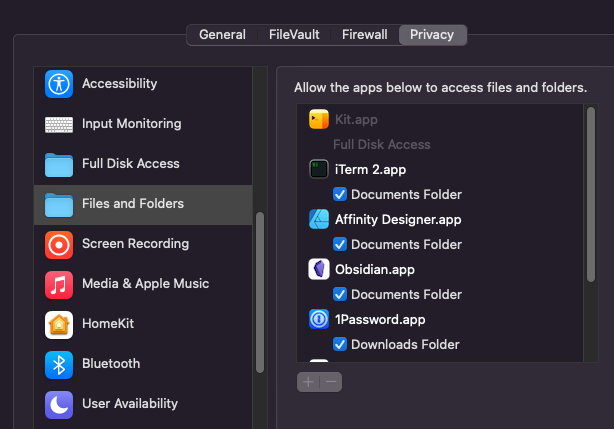Screen dimensions: 614x429
Task: Click the User Availability moon icon
Action: click(59, 405)
